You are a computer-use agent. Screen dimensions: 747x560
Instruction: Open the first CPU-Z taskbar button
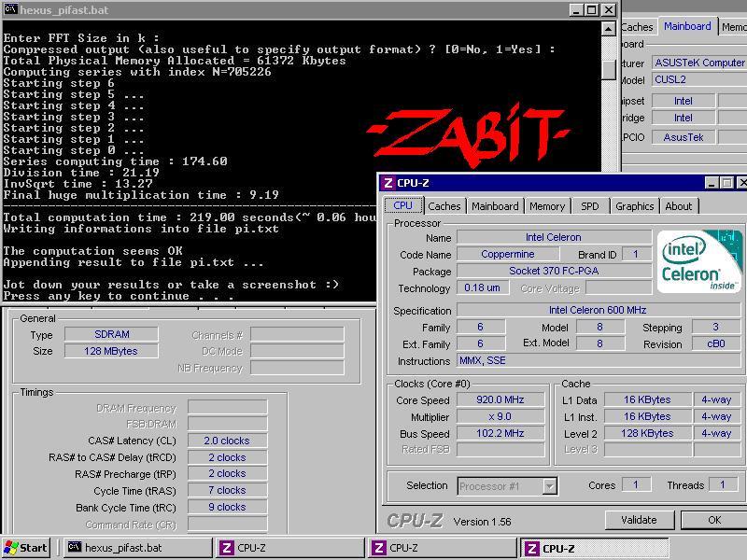[290, 548]
